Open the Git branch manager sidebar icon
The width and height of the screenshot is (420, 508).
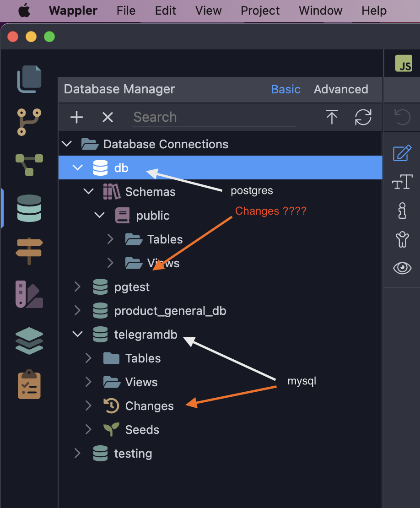tap(29, 122)
